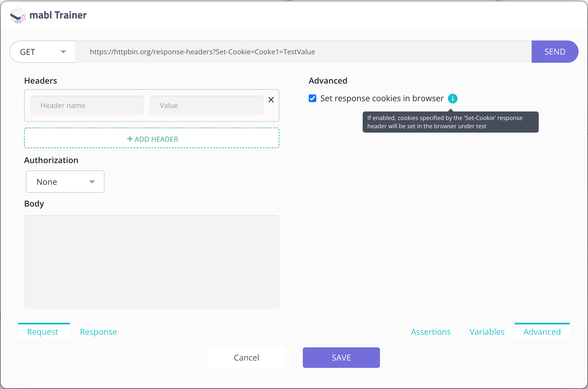Expand the Authorization None dropdown

pos(65,182)
